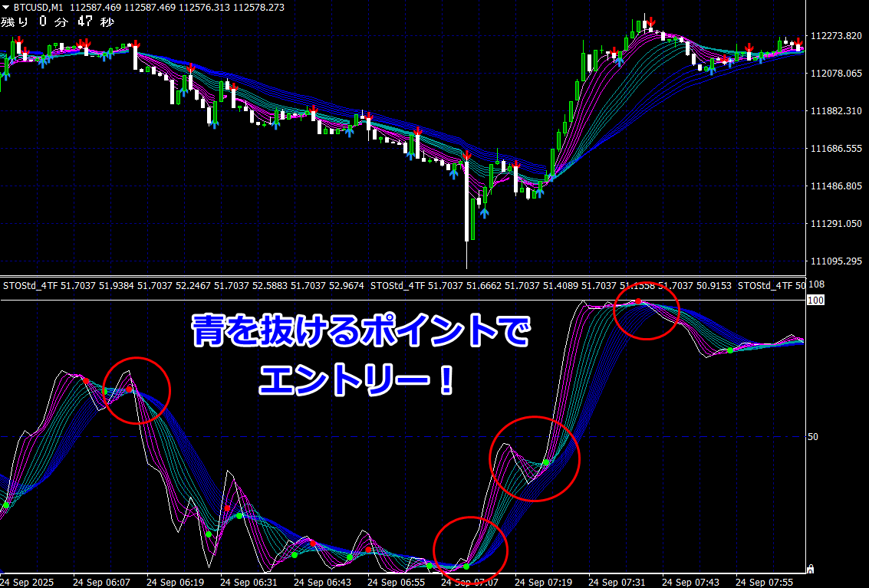Click the 24 Sep 07:43 time label

[x=691, y=583]
